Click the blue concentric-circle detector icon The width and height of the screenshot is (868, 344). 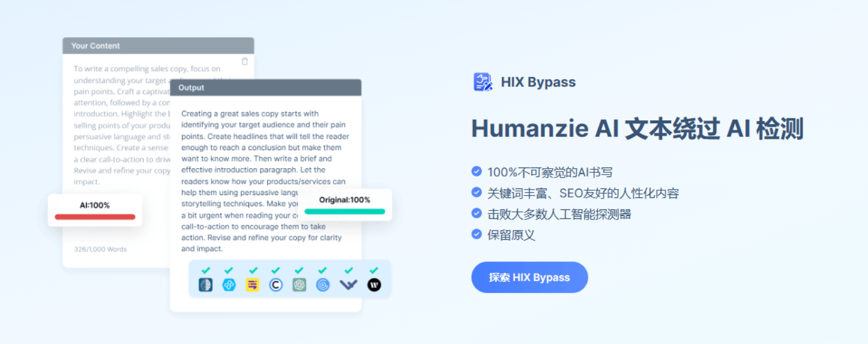pyautogui.click(x=323, y=285)
